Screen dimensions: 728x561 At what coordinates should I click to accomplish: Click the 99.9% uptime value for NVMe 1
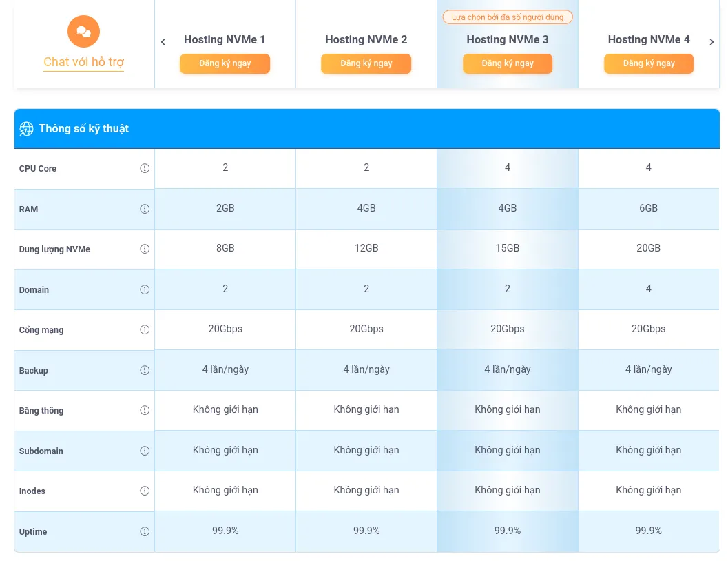coord(225,531)
